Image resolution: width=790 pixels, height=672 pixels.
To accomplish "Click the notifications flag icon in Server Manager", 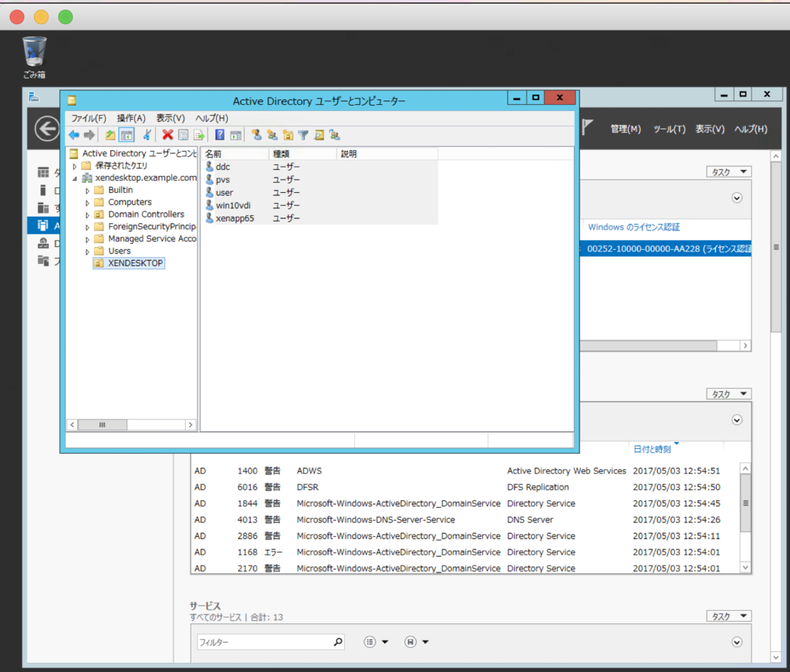I will pyautogui.click(x=587, y=127).
